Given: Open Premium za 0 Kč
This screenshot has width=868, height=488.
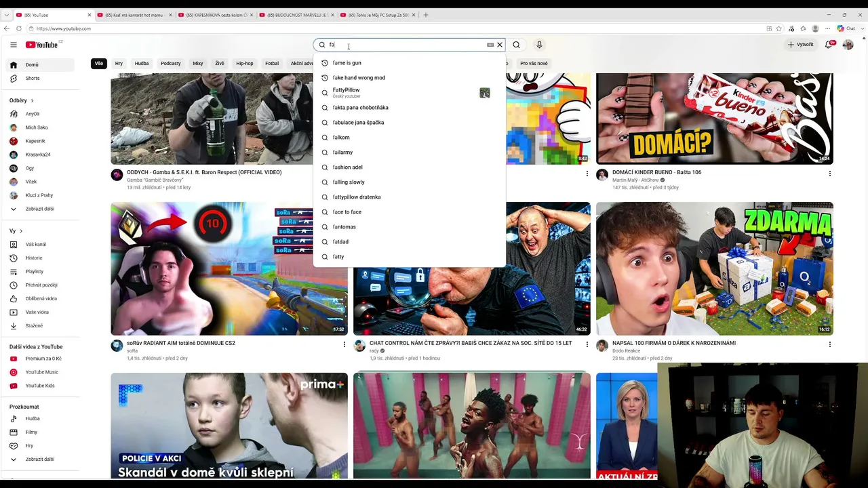Looking at the screenshot, I should tap(40, 359).
